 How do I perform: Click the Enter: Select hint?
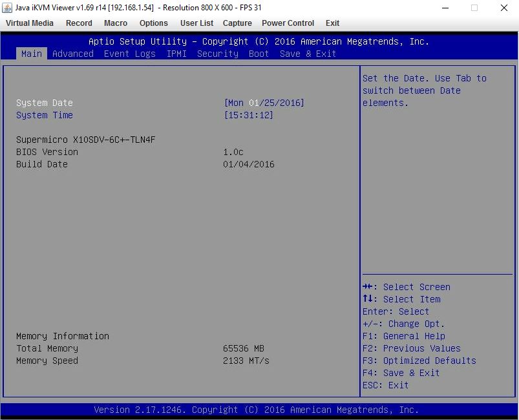point(396,311)
